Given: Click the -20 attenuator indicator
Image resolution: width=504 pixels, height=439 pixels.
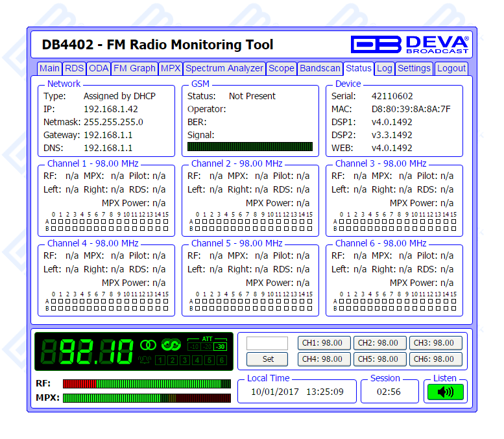Looking at the screenshot, I should click(x=208, y=346).
